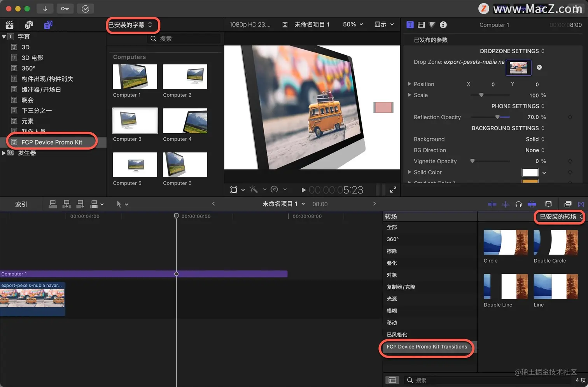Open the 已安装的字幕 dropdown
The width and height of the screenshot is (588, 387).
130,25
